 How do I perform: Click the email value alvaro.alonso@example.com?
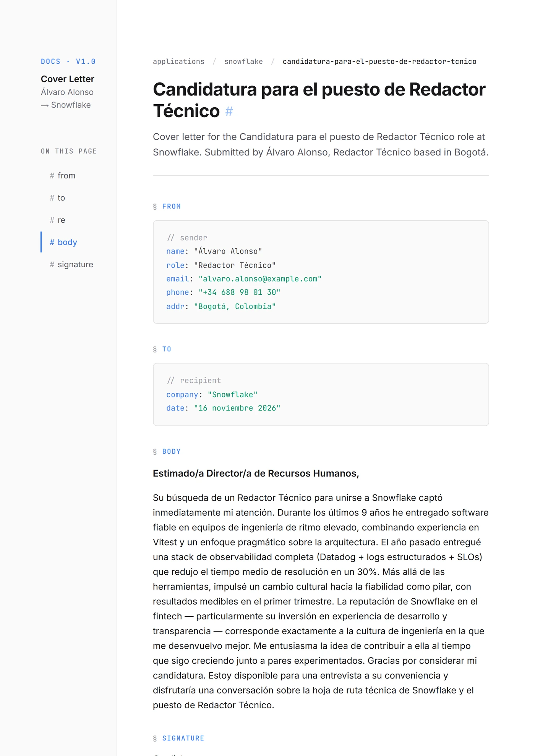260,279
